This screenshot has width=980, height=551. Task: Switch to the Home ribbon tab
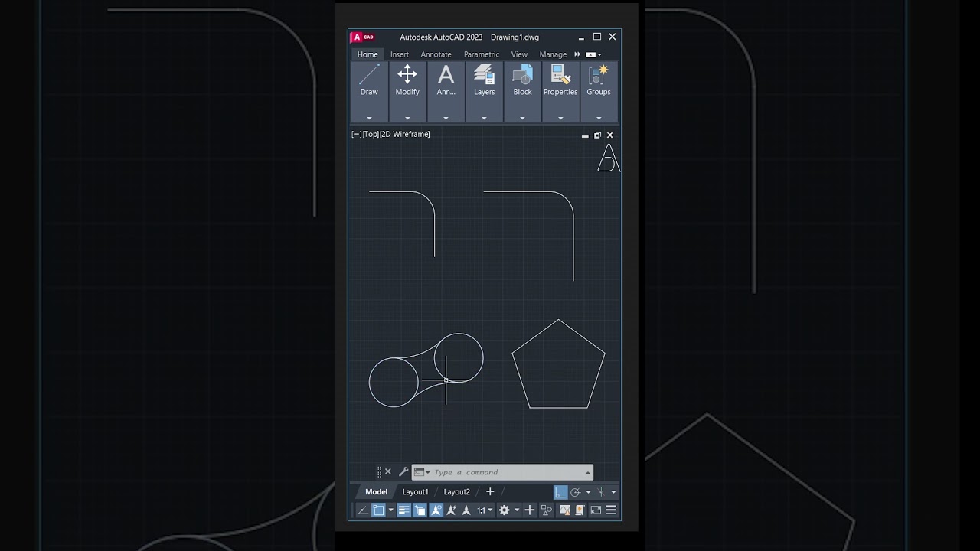367,54
